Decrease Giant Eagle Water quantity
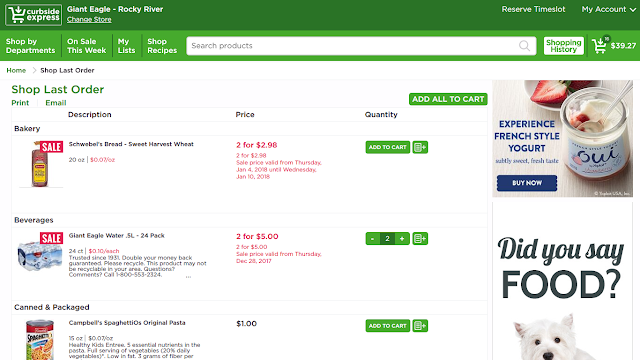Screen dimensions: 640x360 click(372, 239)
